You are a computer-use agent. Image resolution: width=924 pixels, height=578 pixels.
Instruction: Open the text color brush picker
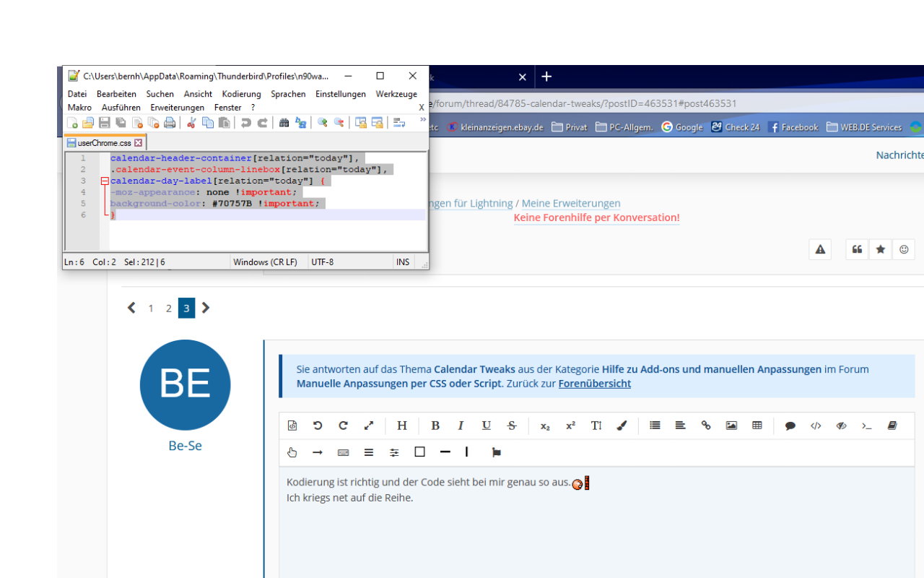(x=622, y=426)
